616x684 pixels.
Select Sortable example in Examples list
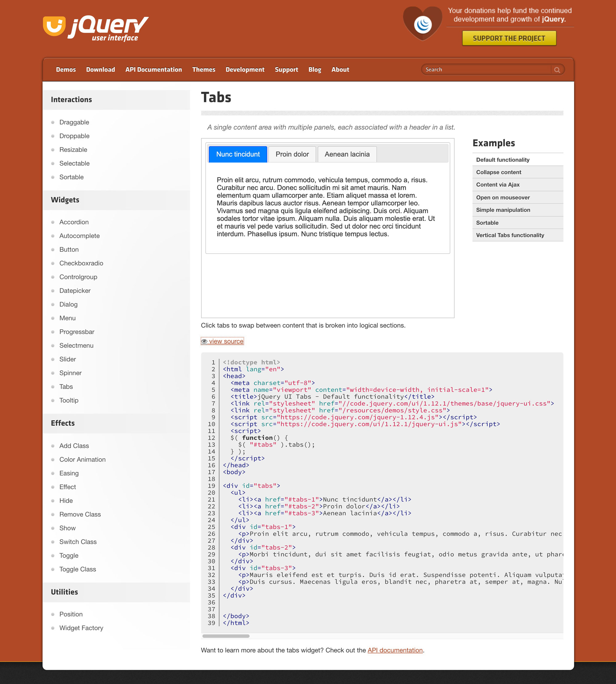point(517,223)
